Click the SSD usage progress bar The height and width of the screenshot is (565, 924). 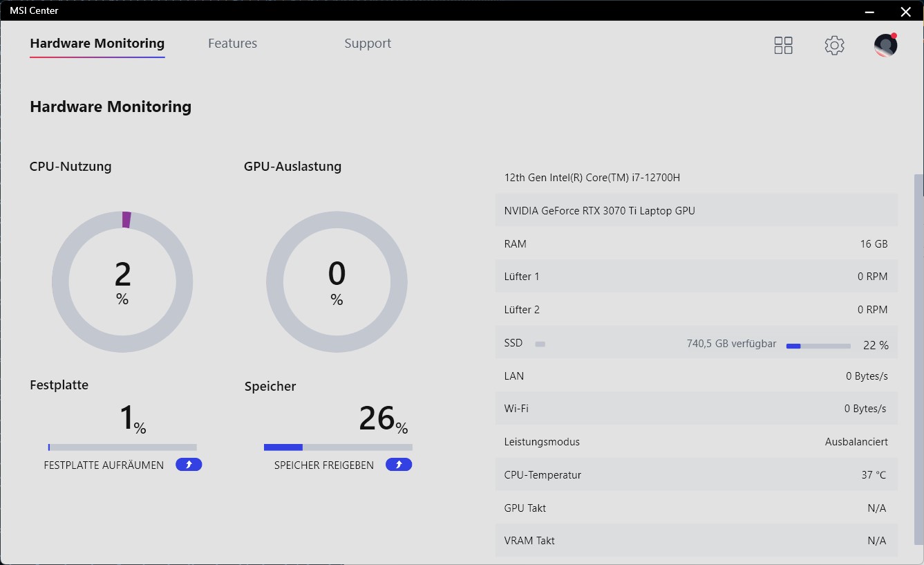(818, 346)
